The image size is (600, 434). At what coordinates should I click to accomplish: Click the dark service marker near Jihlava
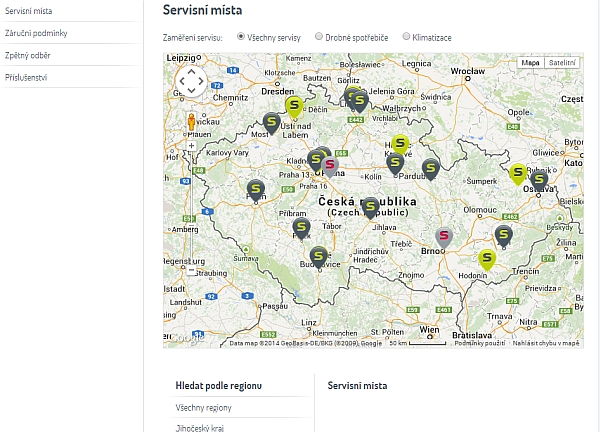coord(370,207)
